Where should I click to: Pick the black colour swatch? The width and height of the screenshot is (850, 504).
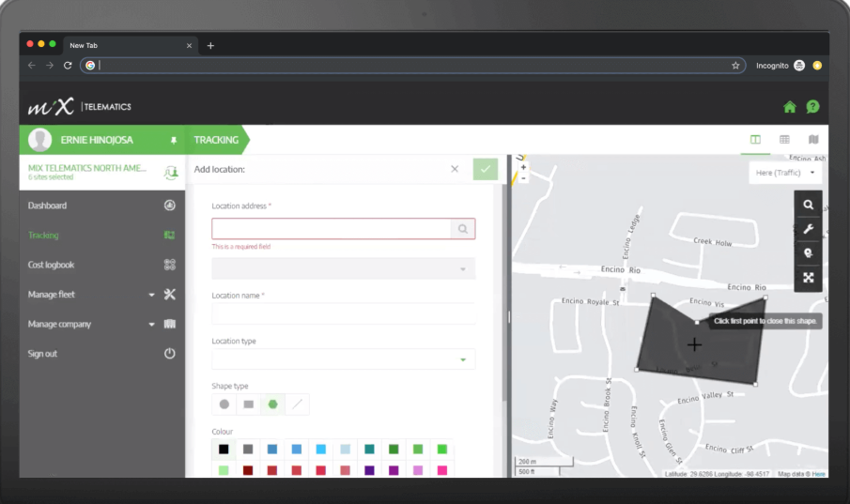[x=224, y=450]
